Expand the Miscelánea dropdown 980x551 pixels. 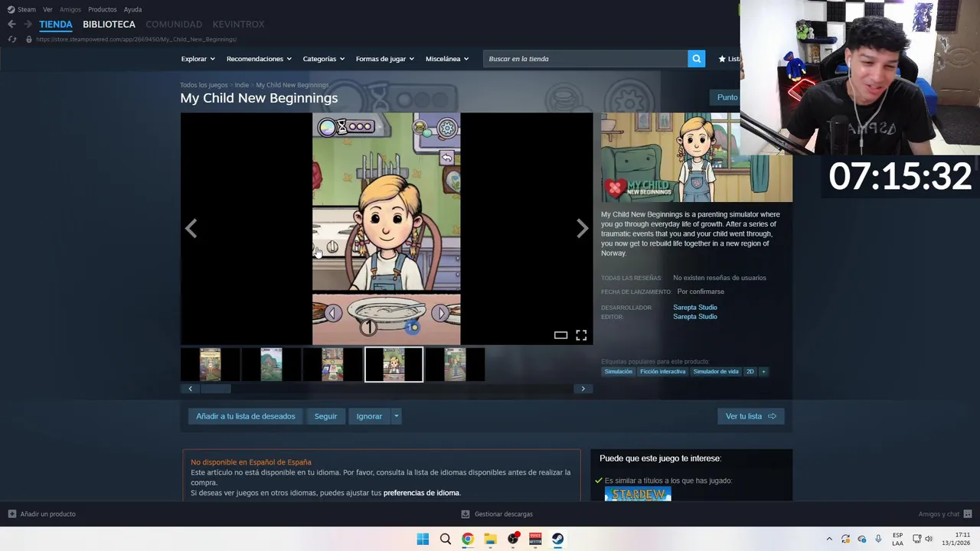click(447, 59)
